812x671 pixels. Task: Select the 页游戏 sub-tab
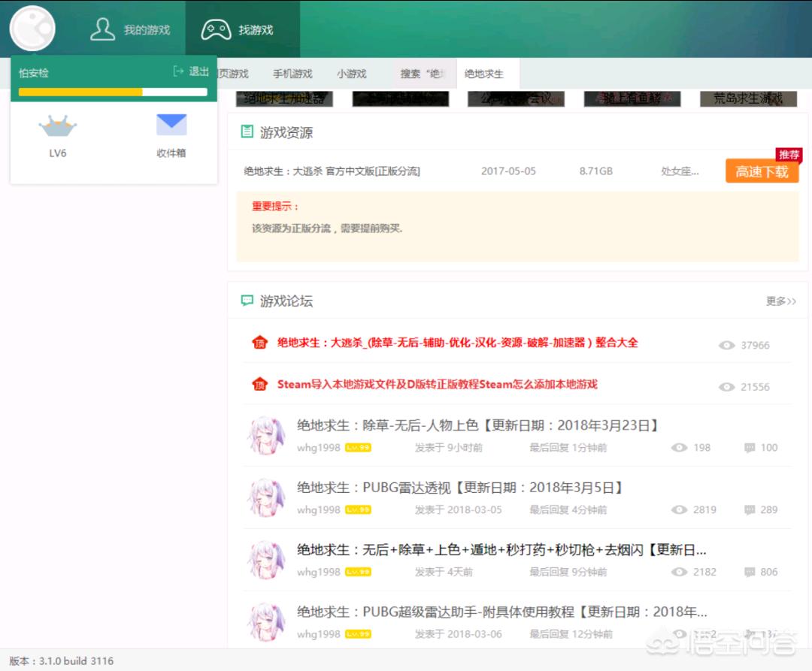click(234, 74)
